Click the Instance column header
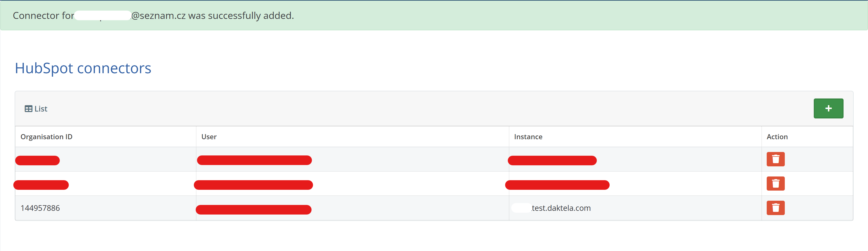868x251 pixels. pos(528,137)
